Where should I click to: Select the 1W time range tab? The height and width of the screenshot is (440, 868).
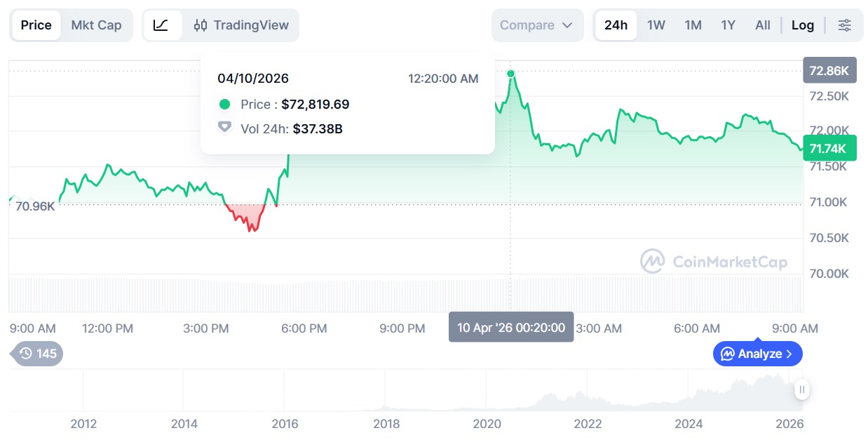656,25
